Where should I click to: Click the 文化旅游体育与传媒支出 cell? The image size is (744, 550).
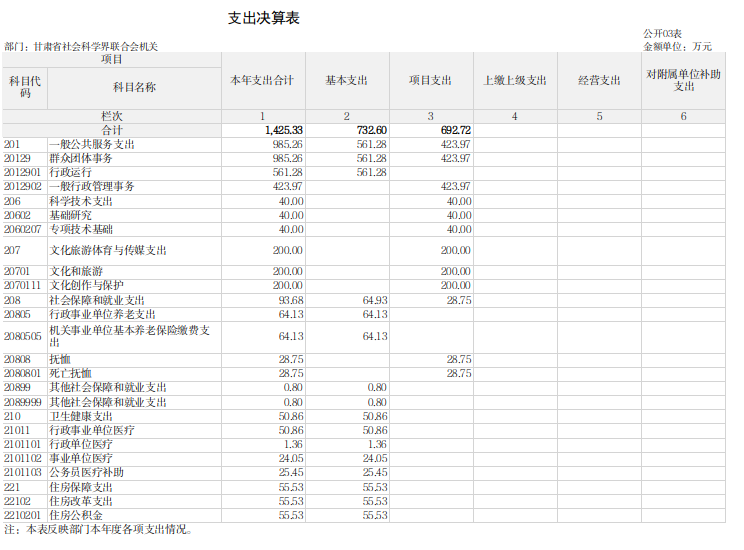pos(108,250)
